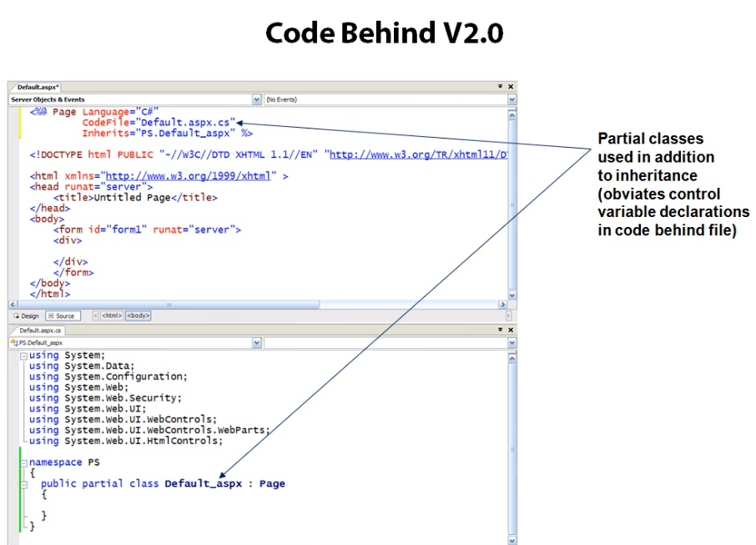
Task: Click the horizontal scrollbar thumb in the top editor
Action: (x=167, y=305)
